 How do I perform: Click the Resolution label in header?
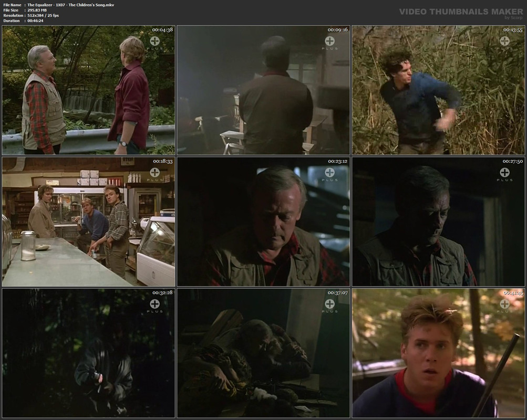point(13,15)
